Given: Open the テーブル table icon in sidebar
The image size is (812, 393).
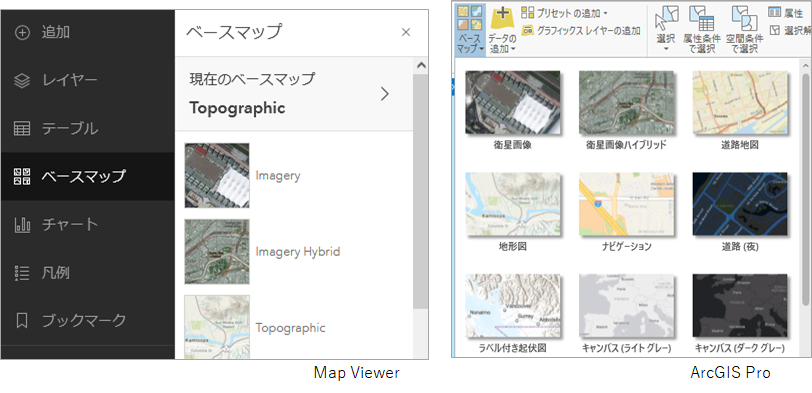Looking at the screenshot, I should (22, 128).
